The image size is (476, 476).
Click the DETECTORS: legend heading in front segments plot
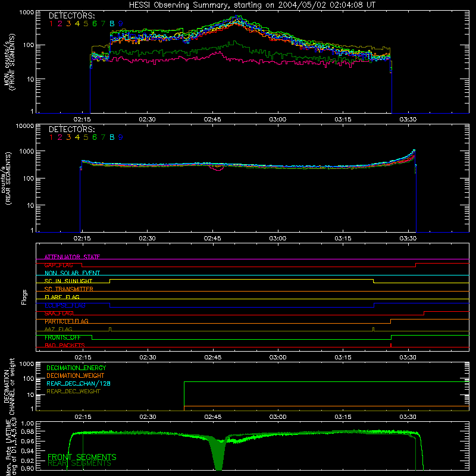[71, 16]
